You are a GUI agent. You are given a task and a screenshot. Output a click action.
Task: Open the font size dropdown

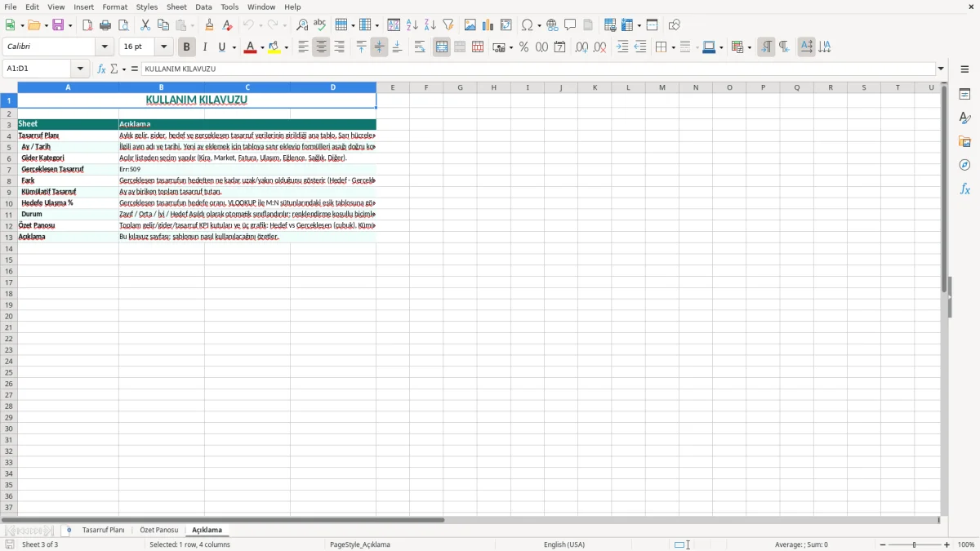point(163,47)
